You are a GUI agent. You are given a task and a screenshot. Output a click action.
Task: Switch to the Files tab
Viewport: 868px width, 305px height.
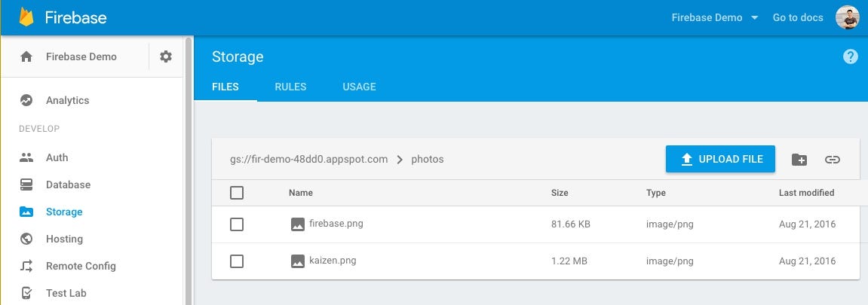(225, 87)
